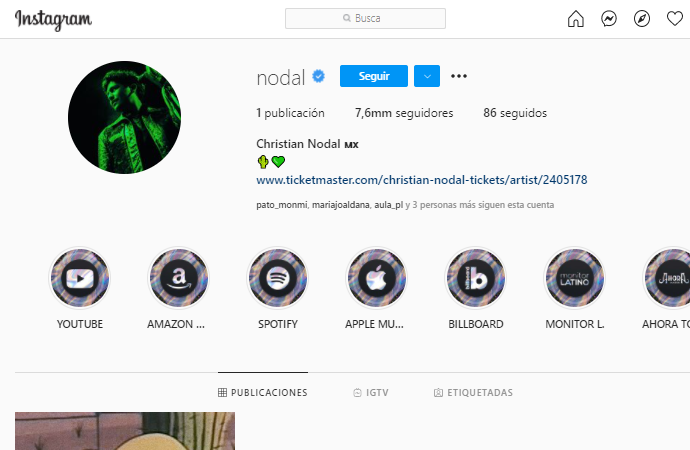Switch to the IGTV tab
Viewport: 690px width, 450px height.
pyautogui.click(x=371, y=392)
